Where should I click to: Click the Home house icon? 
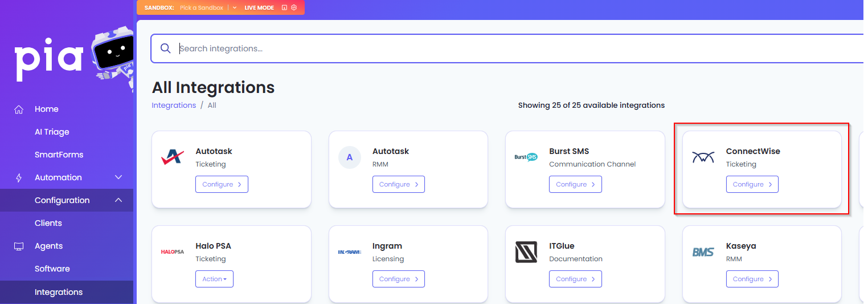coord(19,109)
